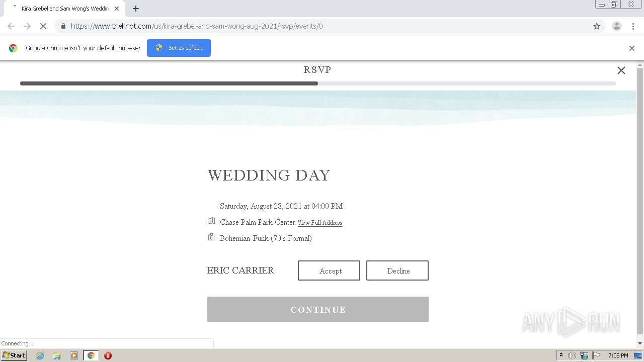Click the Saturday, August 28, 2021 date text
Viewport: 644px width, 362px height.
coord(281,206)
